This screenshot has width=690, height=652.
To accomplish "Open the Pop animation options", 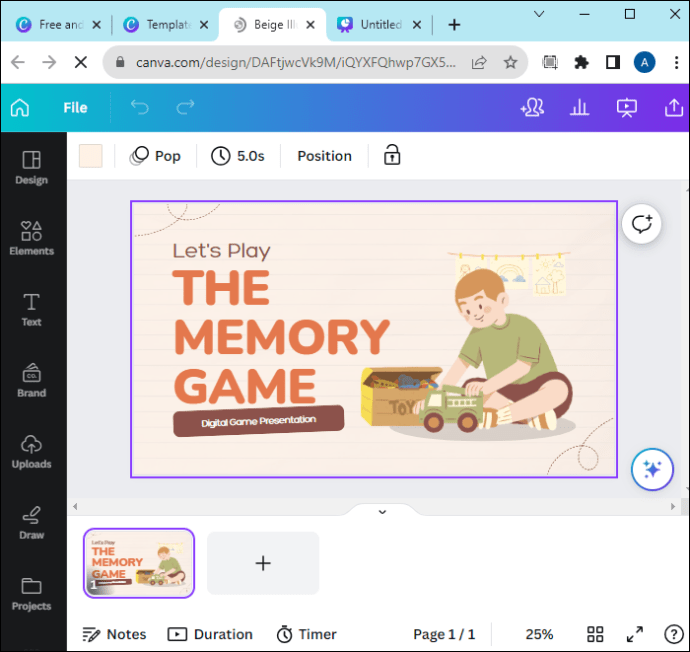I will pyautogui.click(x=155, y=156).
